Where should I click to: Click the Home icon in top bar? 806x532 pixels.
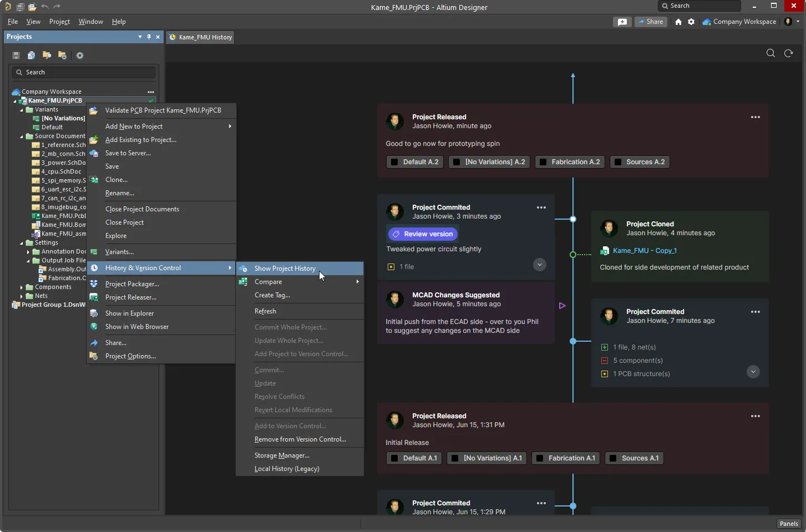point(678,22)
